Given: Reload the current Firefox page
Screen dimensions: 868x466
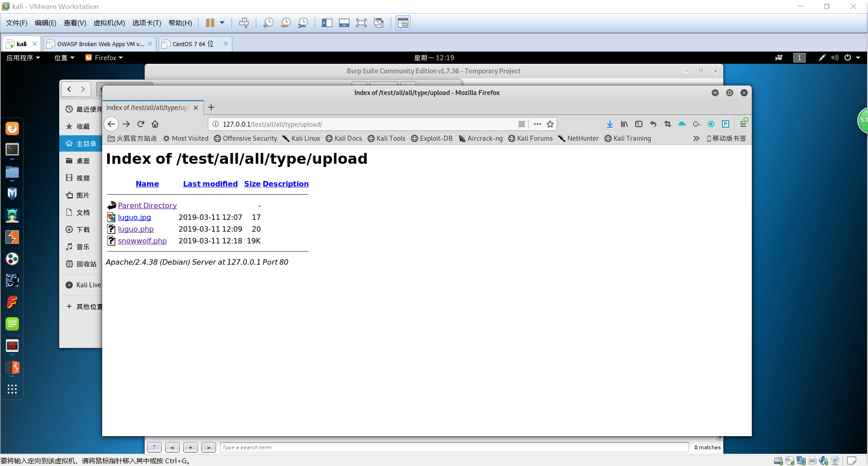Looking at the screenshot, I should pyautogui.click(x=141, y=124).
